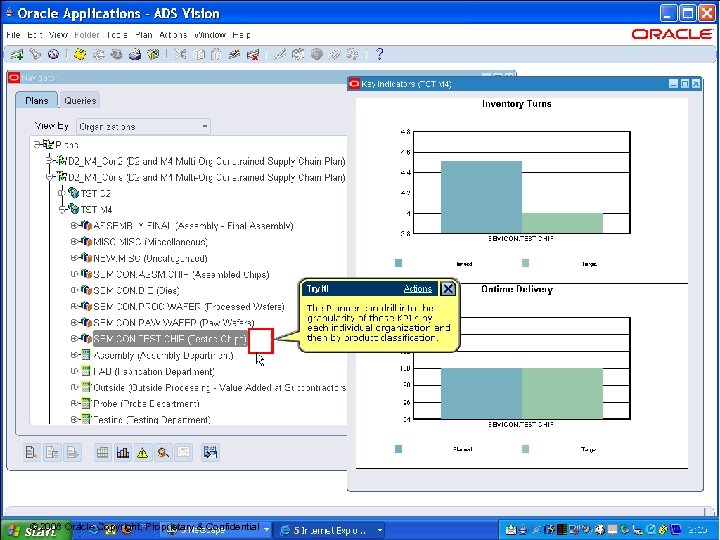This screenshot has height=540, width=720.
Task: Click the yellow Save toolbar icon
Action: point(80,55)
